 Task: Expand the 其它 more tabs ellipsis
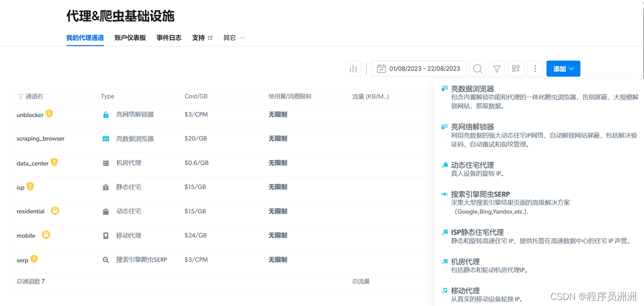click(x=242, y=38)
